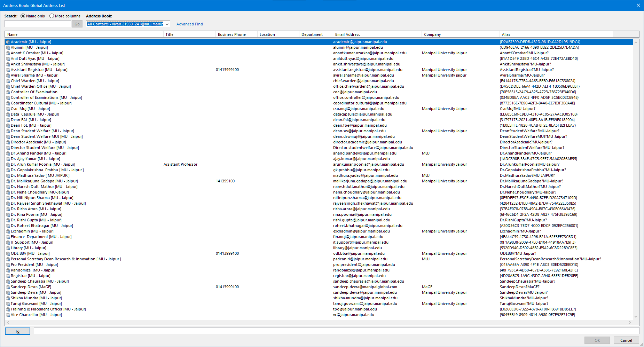Click the search text input box

(x=38, y=24)
